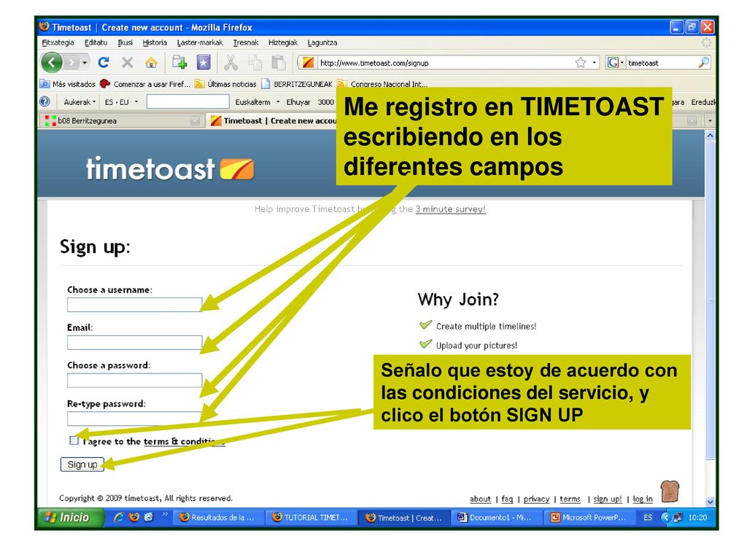Close the b08 Berritzegunea tab
Viewport: 747px width, 560px height.
194,121
